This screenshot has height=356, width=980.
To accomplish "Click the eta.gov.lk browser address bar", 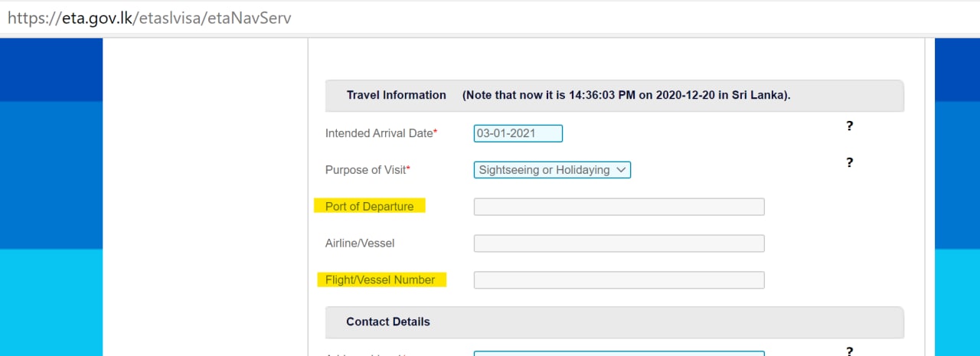I will [490, 17].
